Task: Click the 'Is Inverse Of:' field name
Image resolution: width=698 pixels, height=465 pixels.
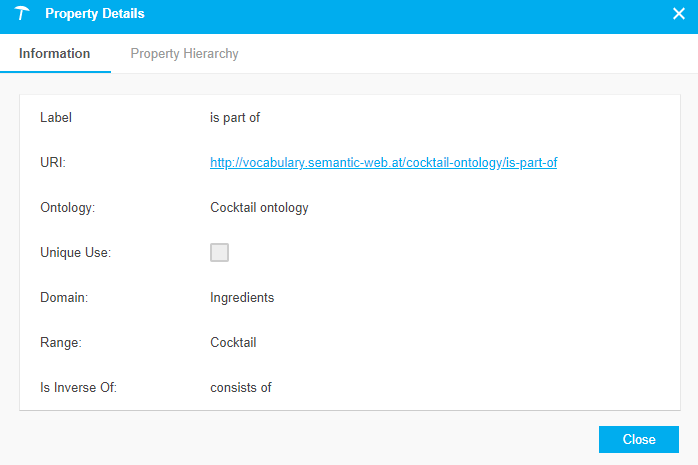Action: [x=78, y=387]
